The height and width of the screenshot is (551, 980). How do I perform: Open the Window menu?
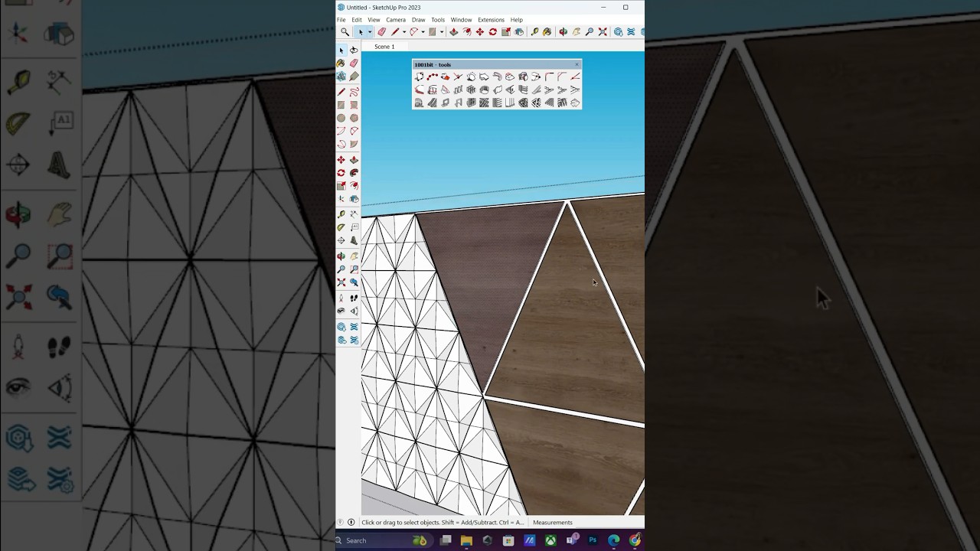pos(461,20)
